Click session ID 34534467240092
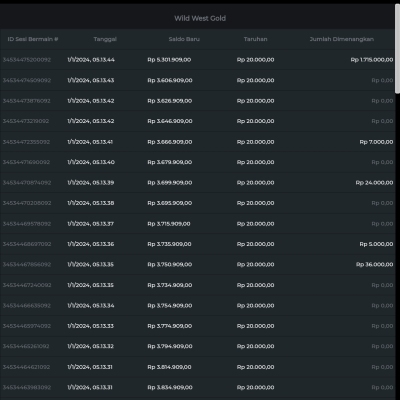 point(27,285)
